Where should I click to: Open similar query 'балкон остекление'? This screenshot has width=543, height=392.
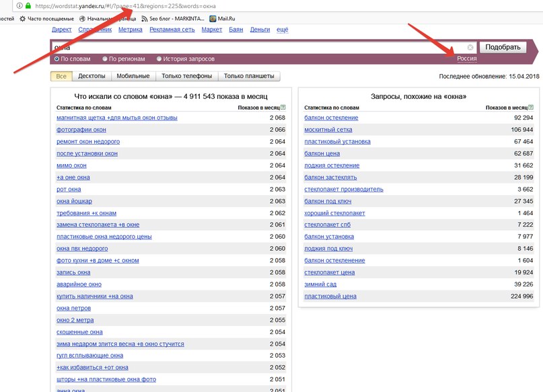pos(331,118)
